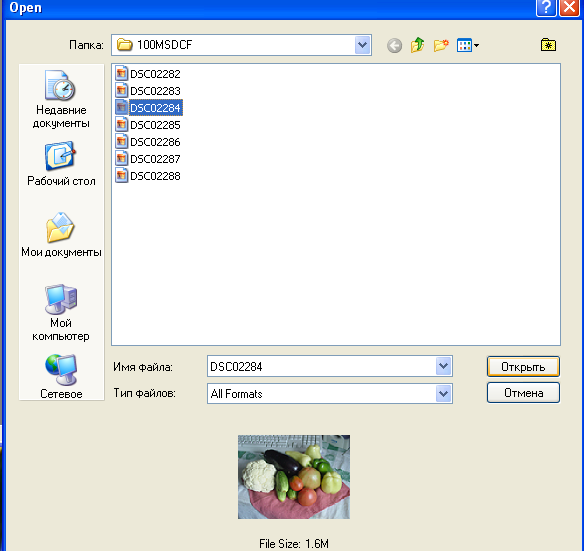
Task: Click the highlighted DSC02284 file name
Action: coord(155,108)
